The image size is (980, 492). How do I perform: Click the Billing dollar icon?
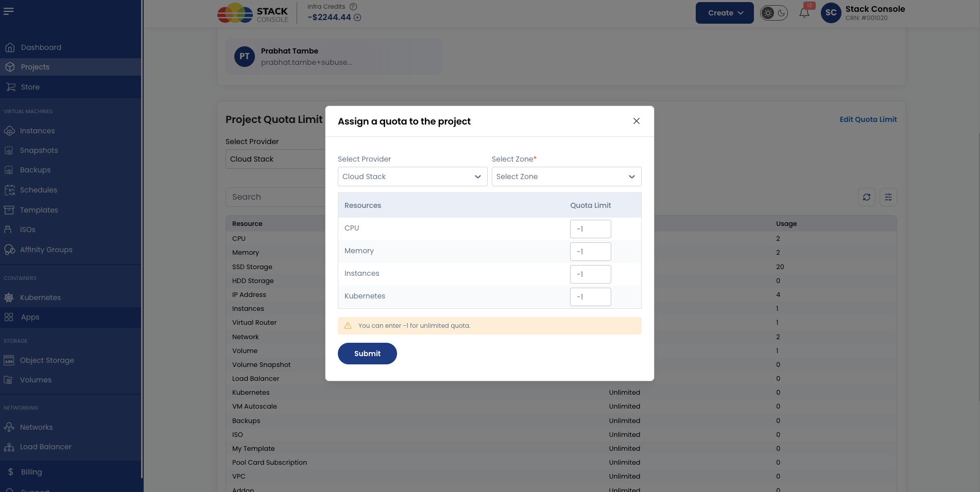10,472
